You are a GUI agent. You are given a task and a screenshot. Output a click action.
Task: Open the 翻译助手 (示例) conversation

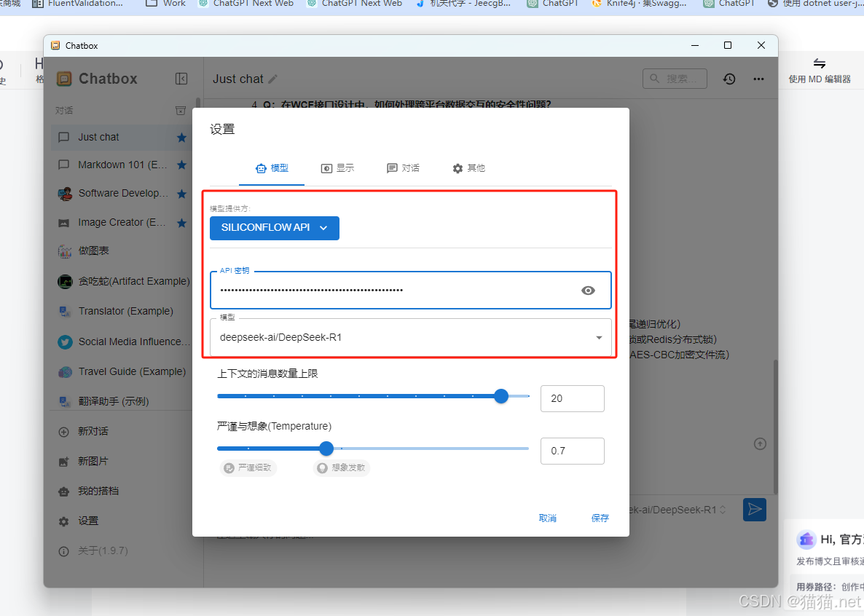point(121,401)
